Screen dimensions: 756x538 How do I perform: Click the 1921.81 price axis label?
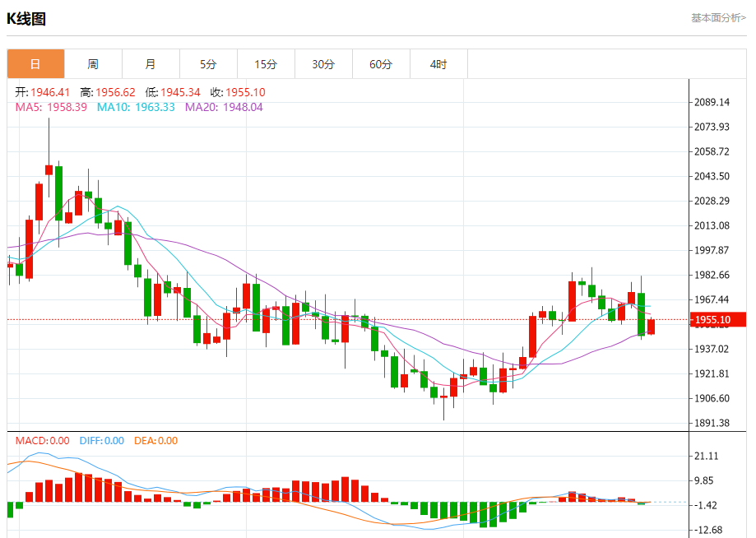[x=712, y=373]
